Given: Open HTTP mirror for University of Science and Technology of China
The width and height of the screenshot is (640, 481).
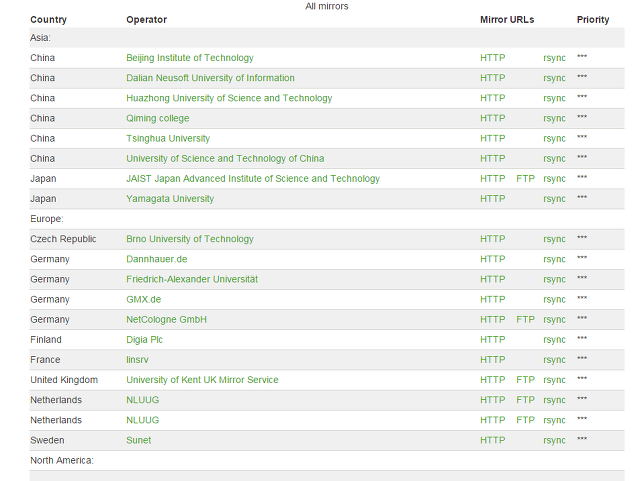Looking at the screenshot, I should [492, 158].
